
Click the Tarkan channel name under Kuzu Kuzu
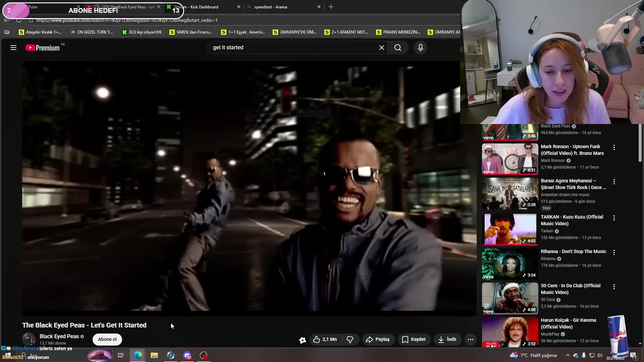pyautogui.click(x=547, y=231)
